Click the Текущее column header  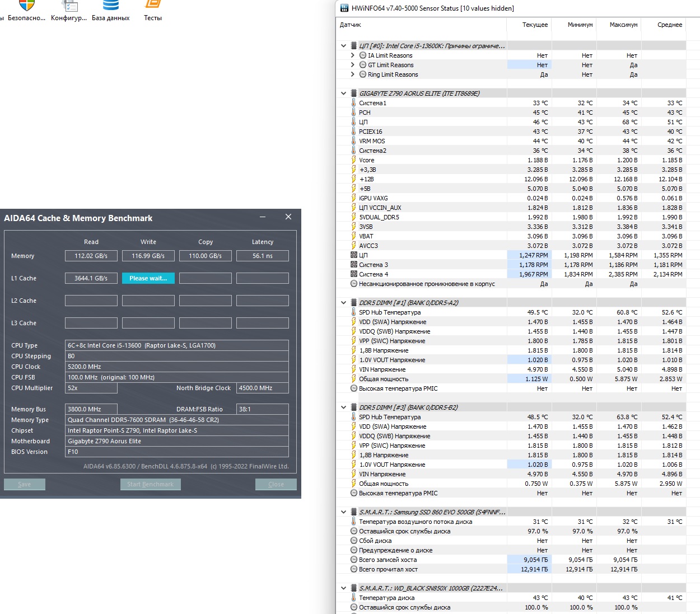[529, 25]
